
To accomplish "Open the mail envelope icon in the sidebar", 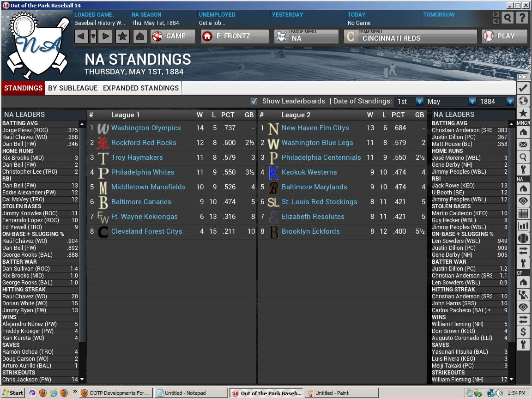I will point(523,145).
